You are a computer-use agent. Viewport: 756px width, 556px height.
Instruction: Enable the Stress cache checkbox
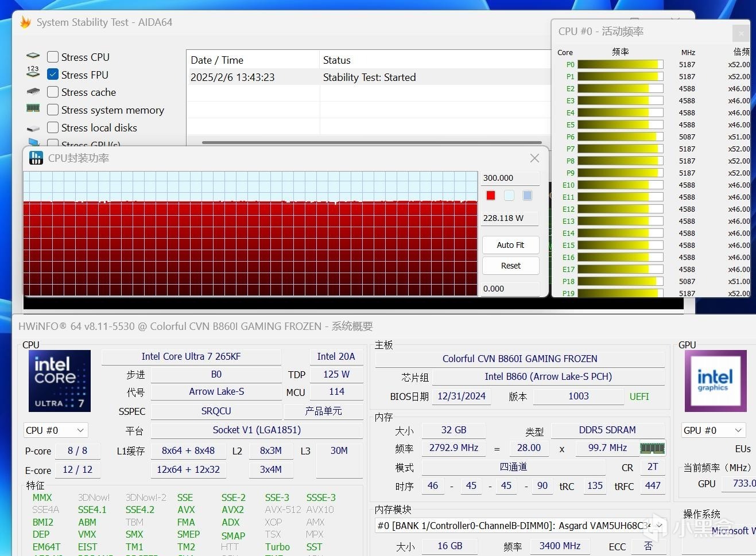point(53,92)
